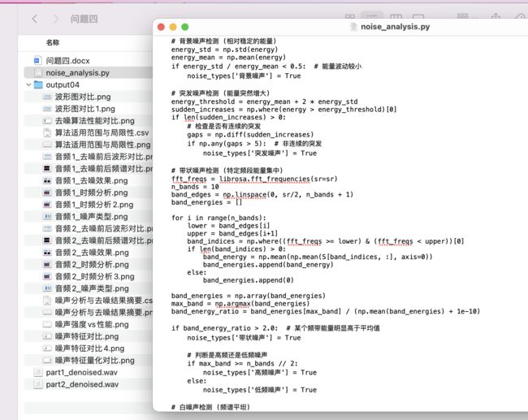
Task: Click the document proxy icon beside noise_analysis.py title
Action: click(353, 27)
